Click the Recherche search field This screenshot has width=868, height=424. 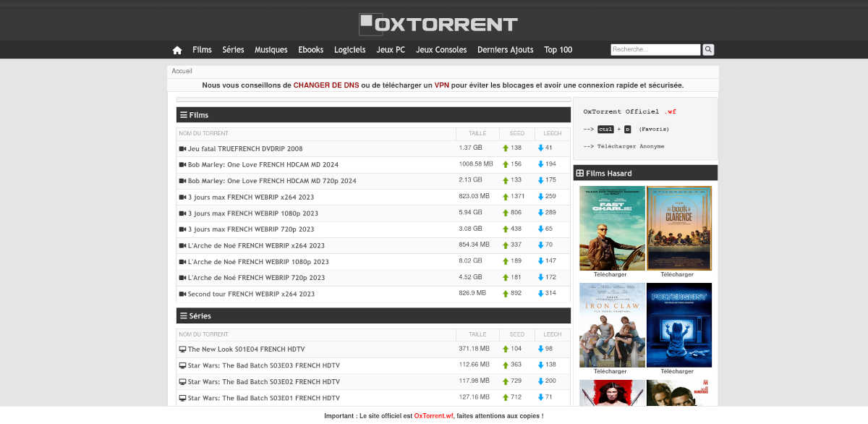[x=655, y=50]
